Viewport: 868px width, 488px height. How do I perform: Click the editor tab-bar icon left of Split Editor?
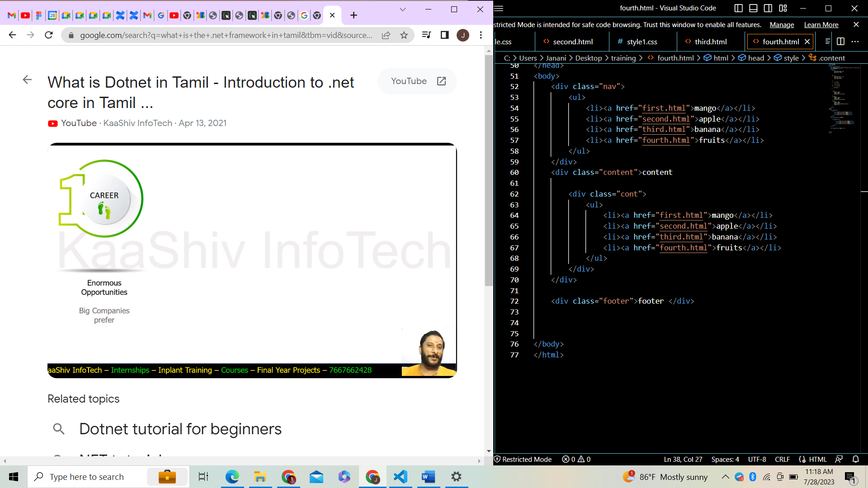(827, 41)
